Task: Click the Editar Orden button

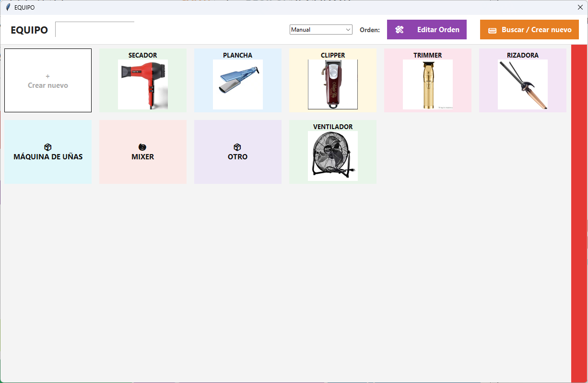Action: [427, 30]
